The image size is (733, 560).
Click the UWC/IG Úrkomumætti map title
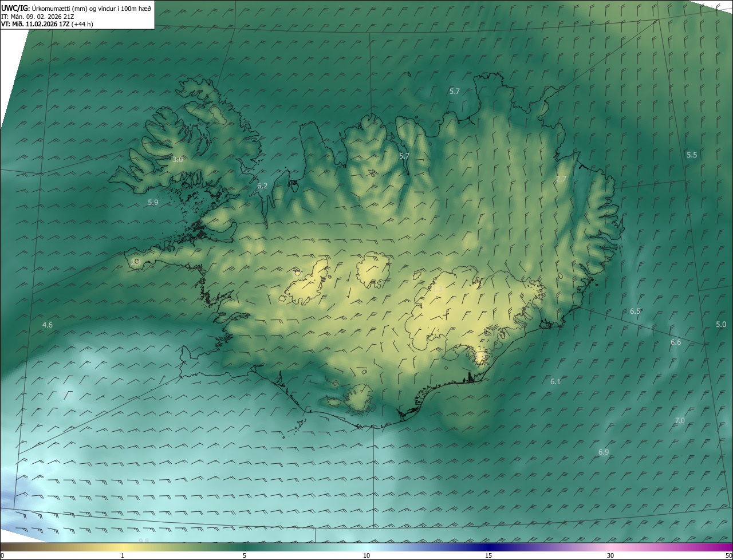[x=76, y=7]
